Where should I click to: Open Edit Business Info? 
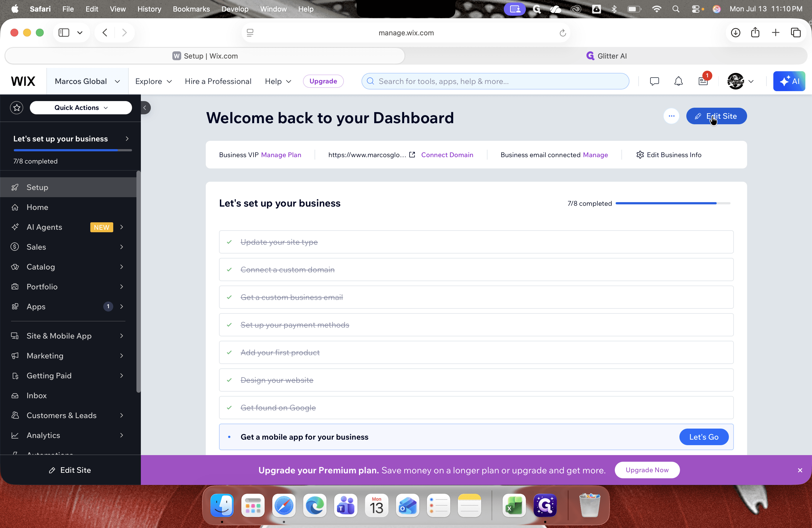(x=669, y=155)
